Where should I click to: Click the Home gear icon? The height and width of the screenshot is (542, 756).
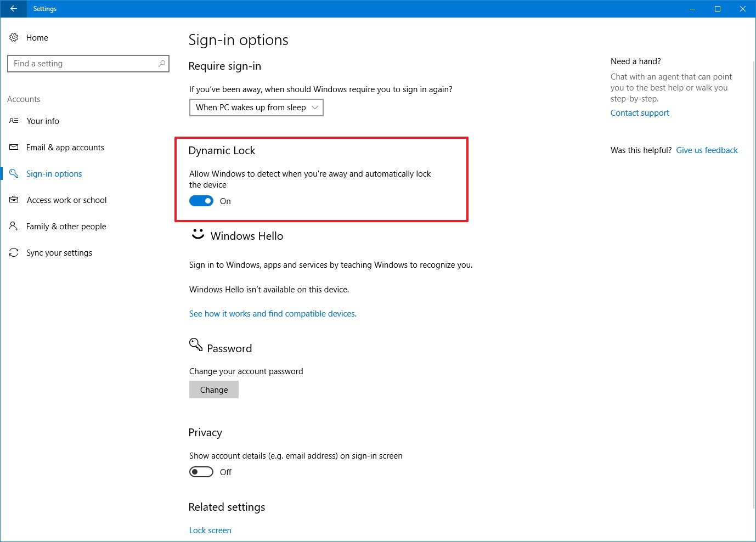pyautogui.click(x=14, y=38)
